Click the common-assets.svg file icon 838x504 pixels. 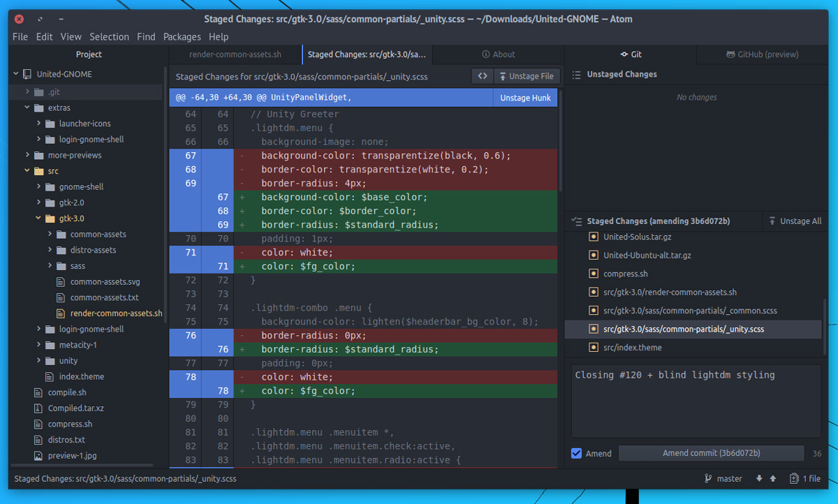pos(61,282)
